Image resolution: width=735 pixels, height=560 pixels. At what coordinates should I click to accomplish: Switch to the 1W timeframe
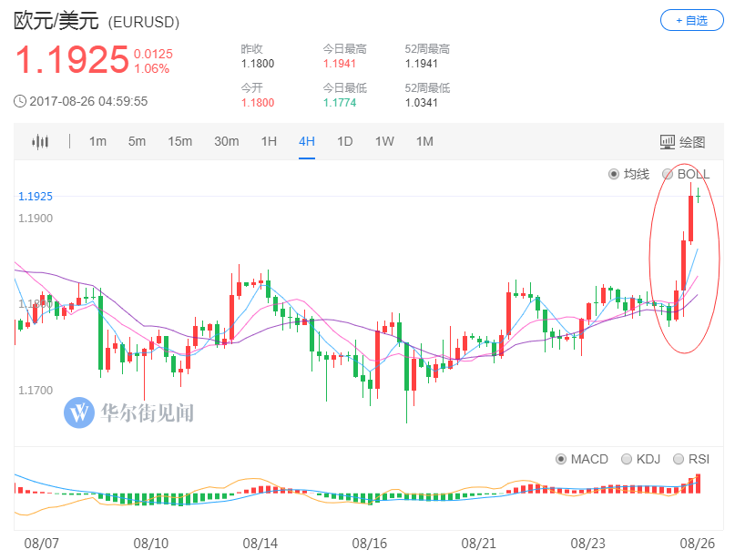coord(384,141)
